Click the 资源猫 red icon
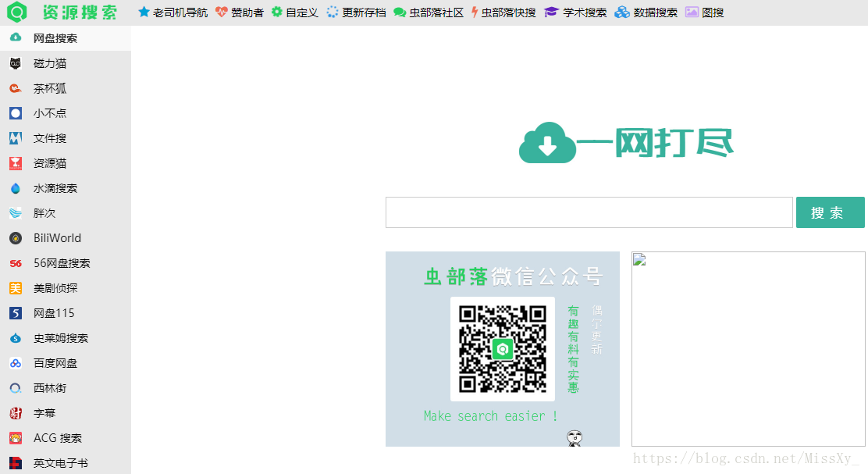The width and height of the screenshot is (868, 474). pyautogui.click(x=16, y=162)
